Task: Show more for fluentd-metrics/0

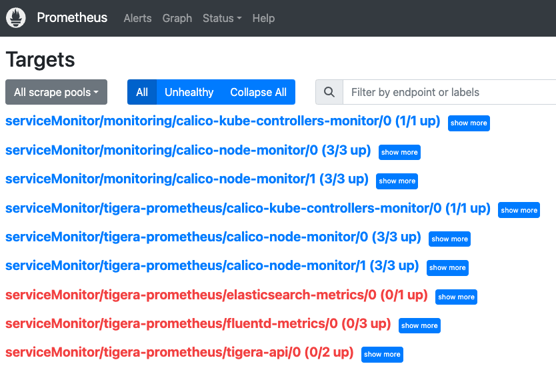Action: tap(419, 325)
